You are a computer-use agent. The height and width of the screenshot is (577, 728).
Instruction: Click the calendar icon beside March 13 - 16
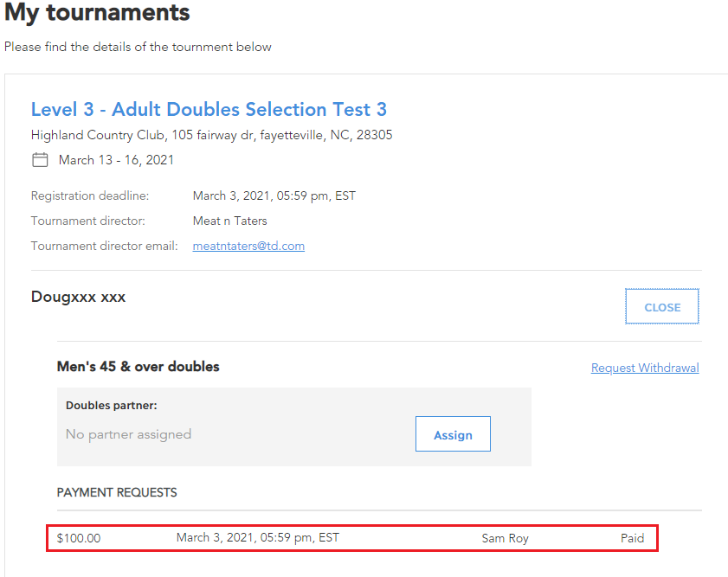click(40, 160)
